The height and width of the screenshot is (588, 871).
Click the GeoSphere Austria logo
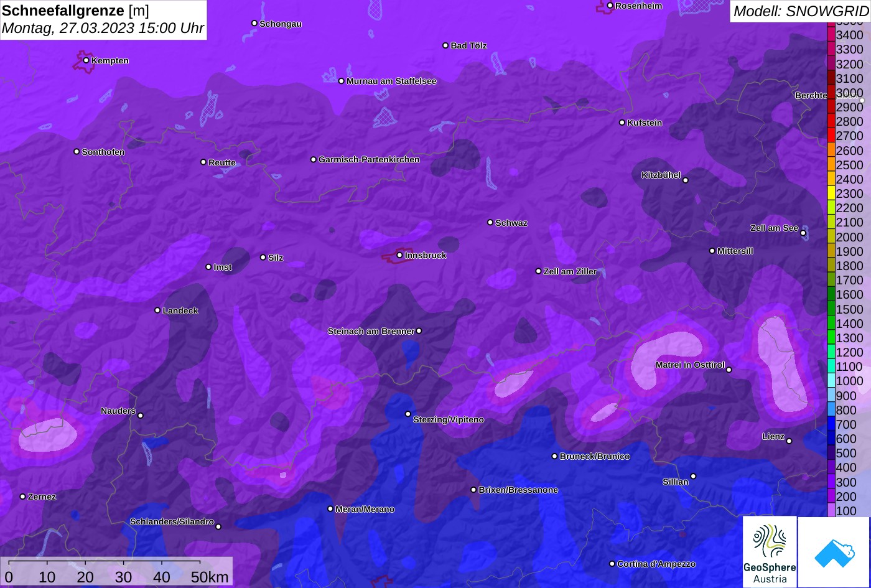[770, 552]
